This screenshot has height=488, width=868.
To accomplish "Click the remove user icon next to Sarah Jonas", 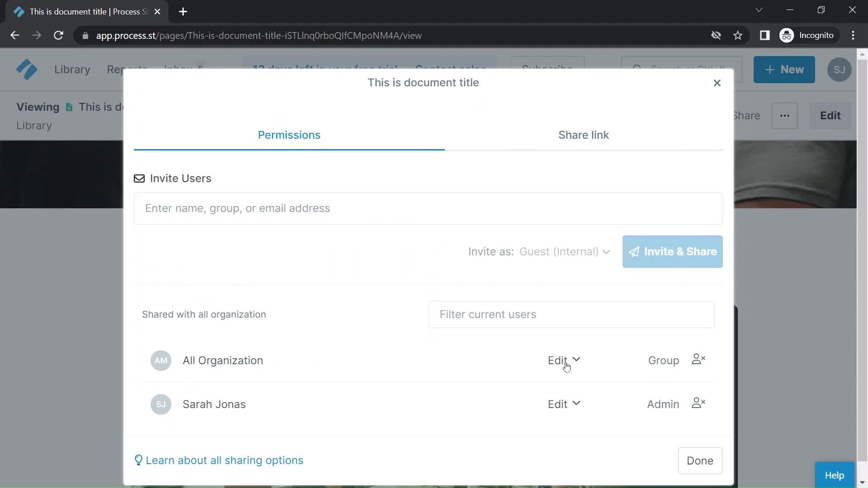I will [x=698, y=404].
